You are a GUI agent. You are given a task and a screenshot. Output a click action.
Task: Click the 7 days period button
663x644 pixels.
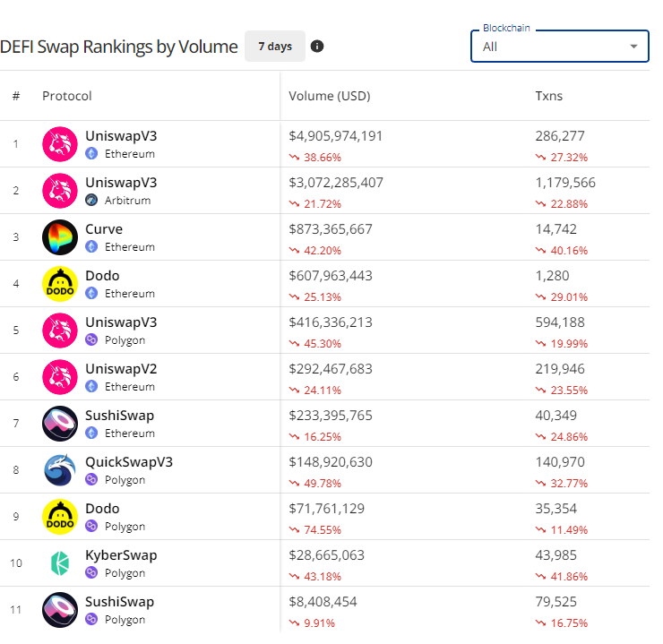click(x=275, y=47)
